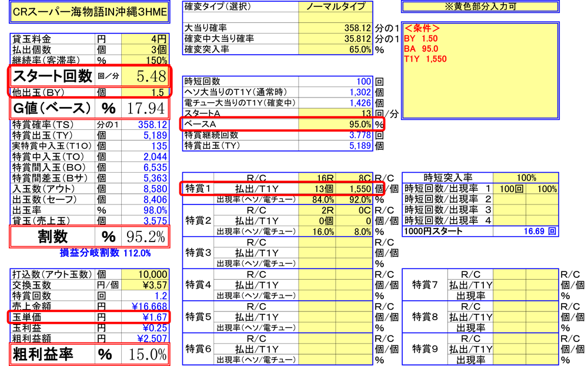
Task: Click the 特賞9 row label
Action: pyautogui.click(x=425, y=349)
